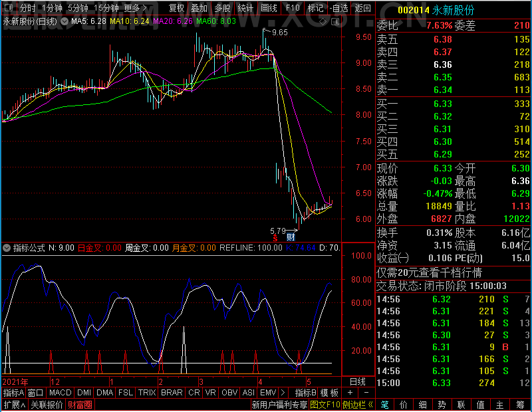Switch to the DMA indicator
This screenshot has width=532, height=412.
click(104, 393)
